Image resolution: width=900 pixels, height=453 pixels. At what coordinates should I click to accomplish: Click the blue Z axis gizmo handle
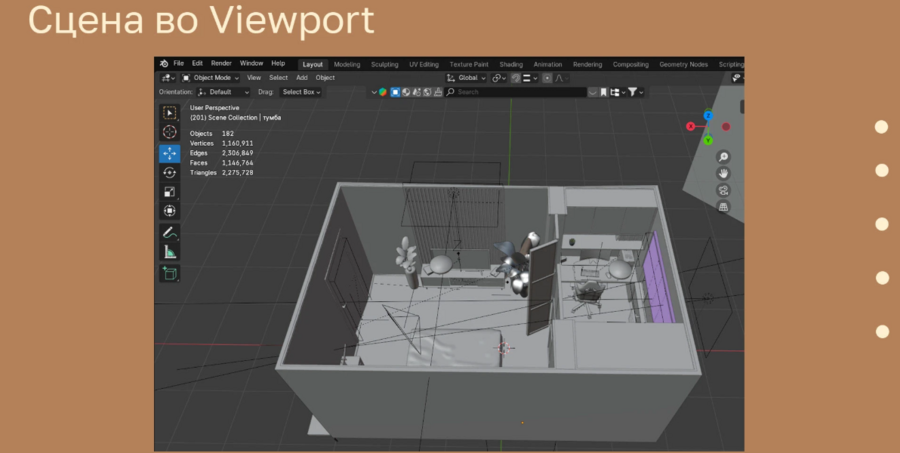point(708,115)
